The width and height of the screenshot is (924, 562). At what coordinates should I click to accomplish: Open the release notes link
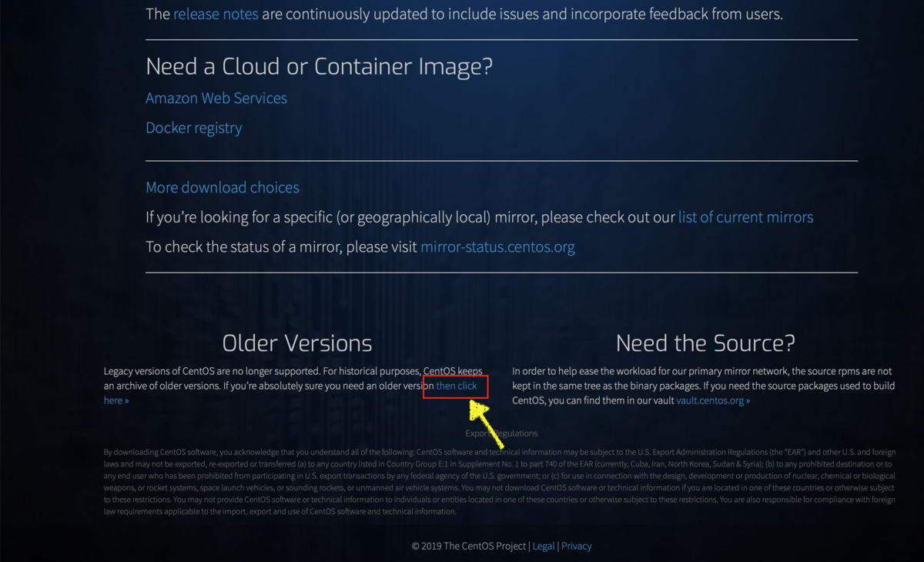click(x=216, y=14)
